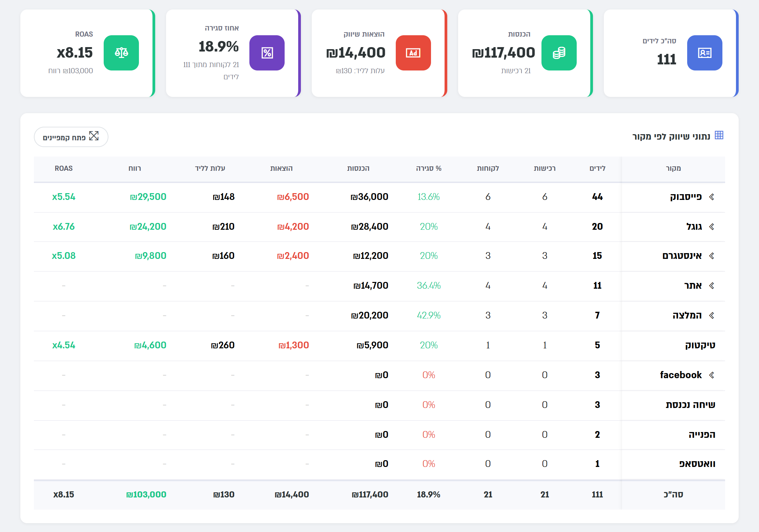Screen dimensions: 759x532
Task: Open campaigns with פתח קמפיינים button
Action: point(71,137)
